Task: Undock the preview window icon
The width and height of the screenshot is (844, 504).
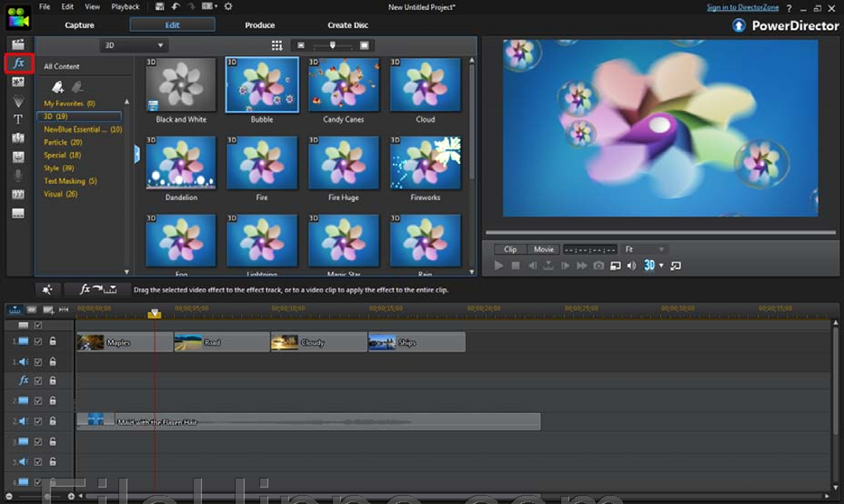Action: [x=675, y=266]
